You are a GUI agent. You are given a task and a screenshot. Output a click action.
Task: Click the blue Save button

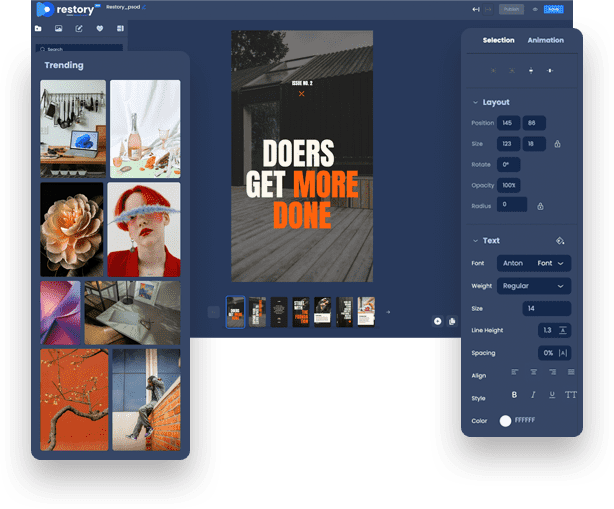pyautogui.click(x=553, y=9)
